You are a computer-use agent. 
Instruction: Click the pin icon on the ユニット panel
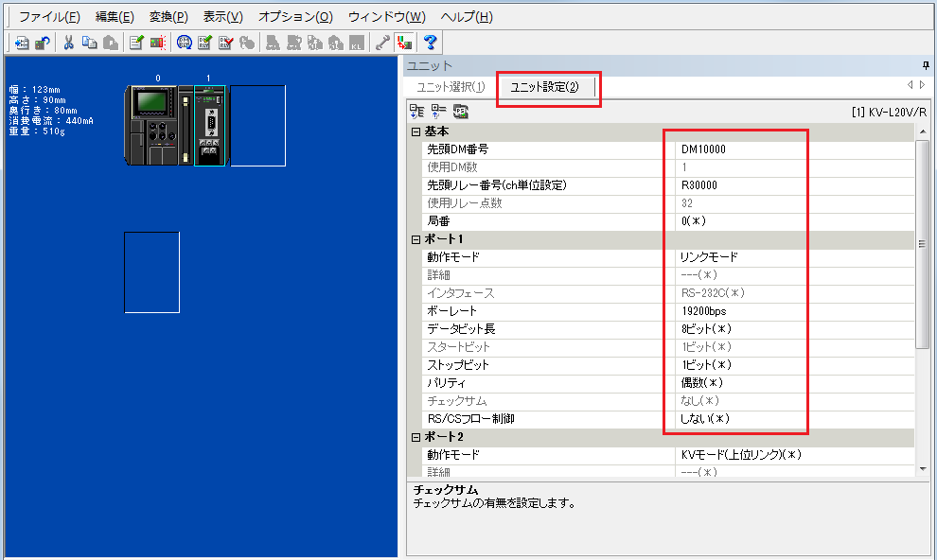tap(925, 65)
